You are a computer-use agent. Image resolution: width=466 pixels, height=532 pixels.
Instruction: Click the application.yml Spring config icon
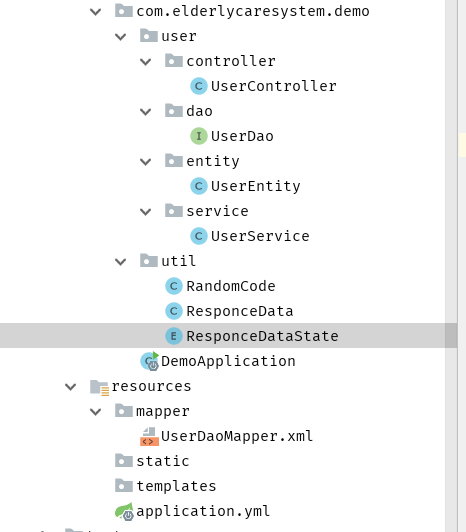click(x=124, y=511)
